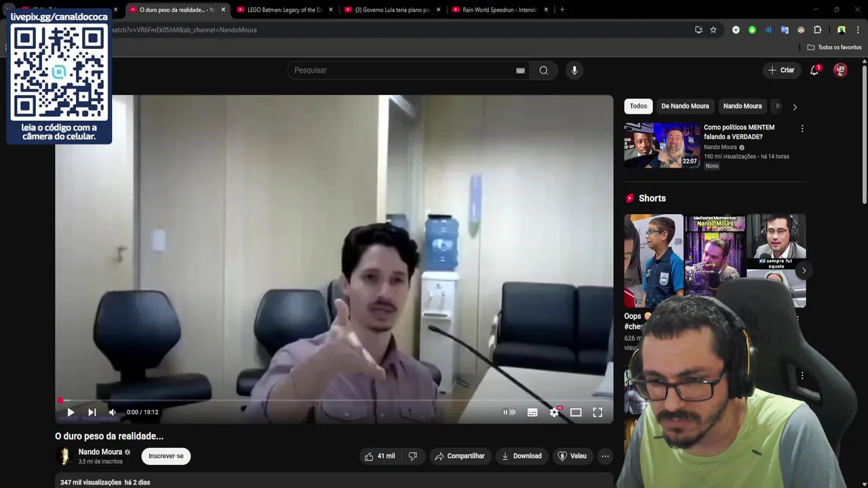
Task: Open the Criar create button
Action: (781, 70)
